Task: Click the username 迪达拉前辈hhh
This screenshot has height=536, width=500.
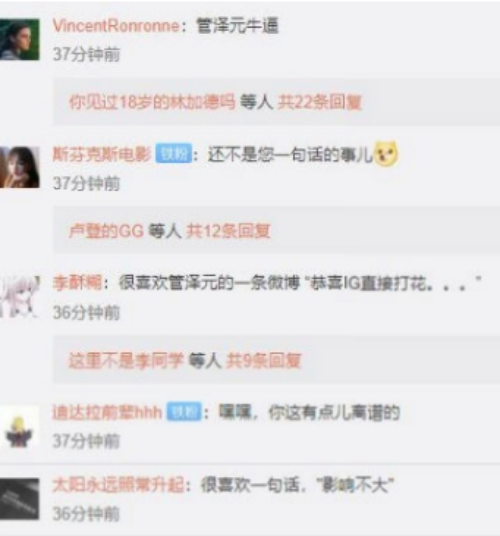Action: 107,413
